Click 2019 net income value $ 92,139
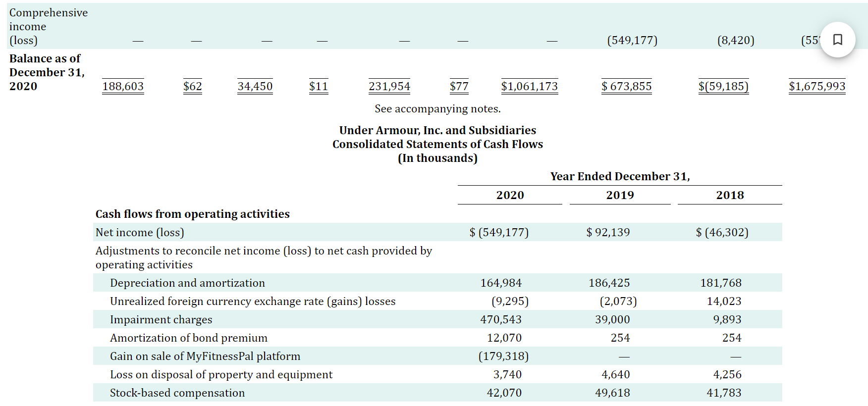868x406 pixels. [608, 232]
